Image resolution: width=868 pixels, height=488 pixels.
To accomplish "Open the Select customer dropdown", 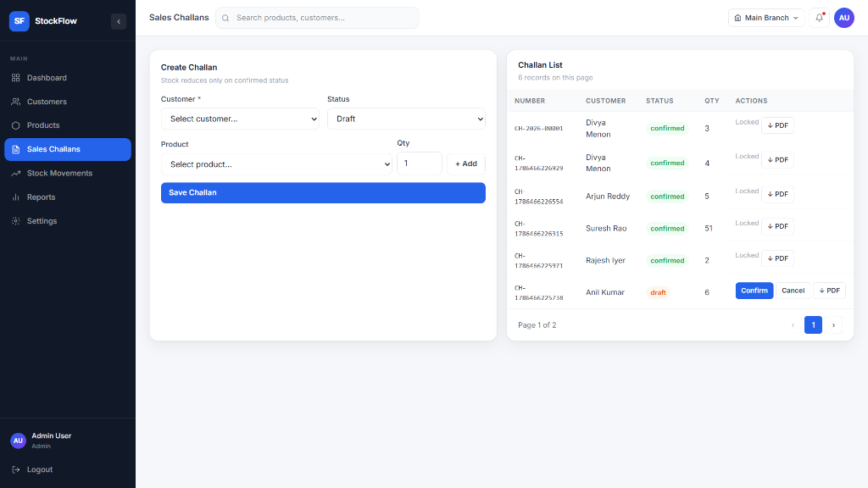I will point(240,119).
